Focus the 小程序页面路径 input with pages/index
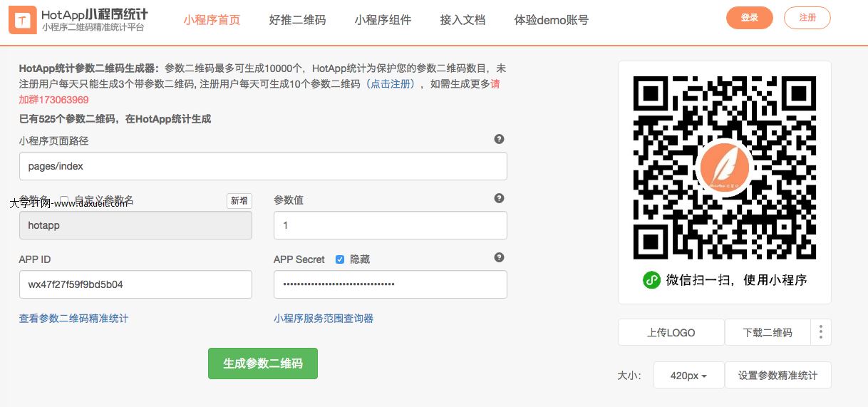 263,166
